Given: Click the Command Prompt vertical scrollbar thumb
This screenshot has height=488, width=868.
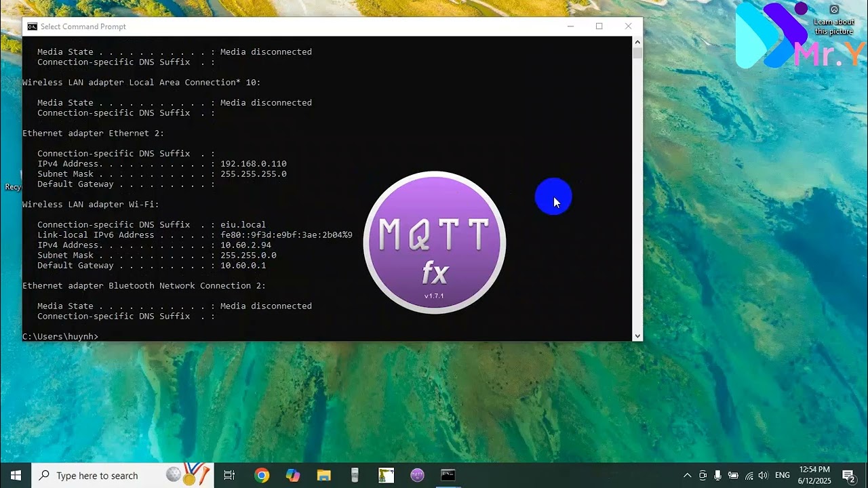Looking at the screenshot, I should 637,52.
